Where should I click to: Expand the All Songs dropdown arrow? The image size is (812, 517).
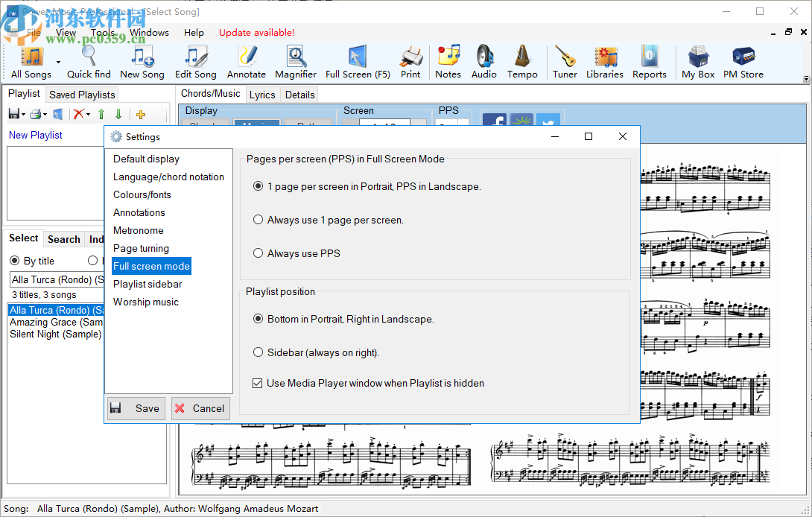[58, 62]
